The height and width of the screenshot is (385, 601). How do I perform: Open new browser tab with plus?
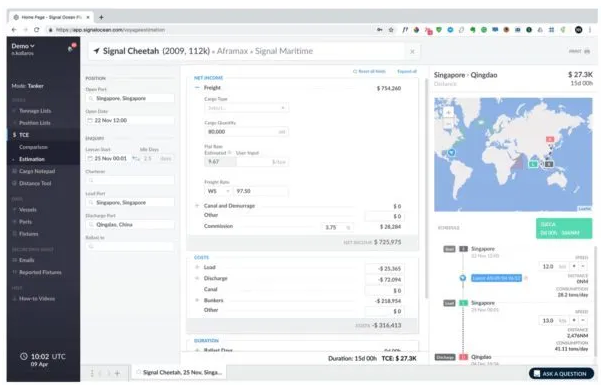point(101,17)
